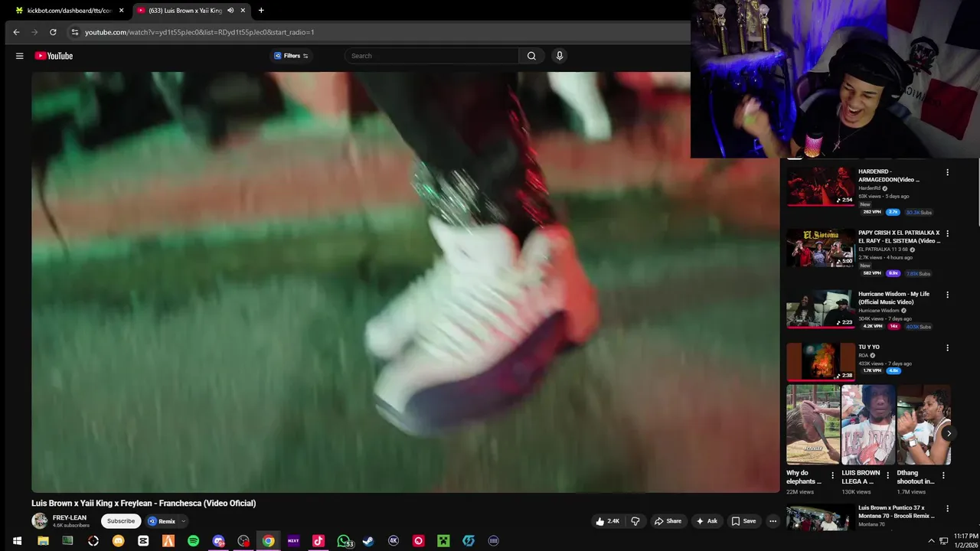View site information icon in address bar

click(74, 32)
